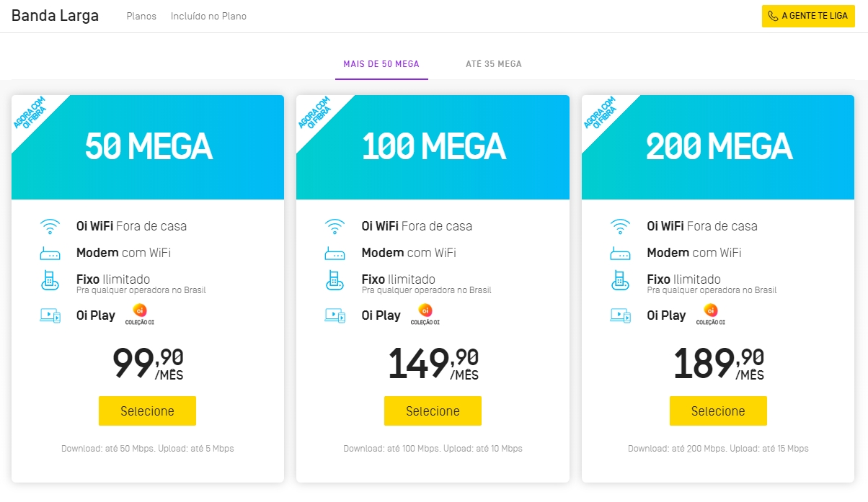The image size is (868, 502).
Task: Click the Oi Play screen icon in the 50 MEGA card
Action: (50, 315)
